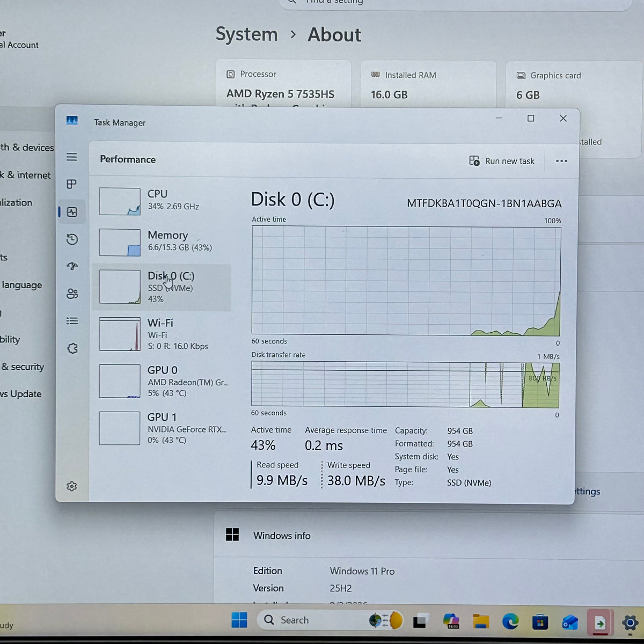Click the 9.9 MB/s read speed value

[282, 480]
